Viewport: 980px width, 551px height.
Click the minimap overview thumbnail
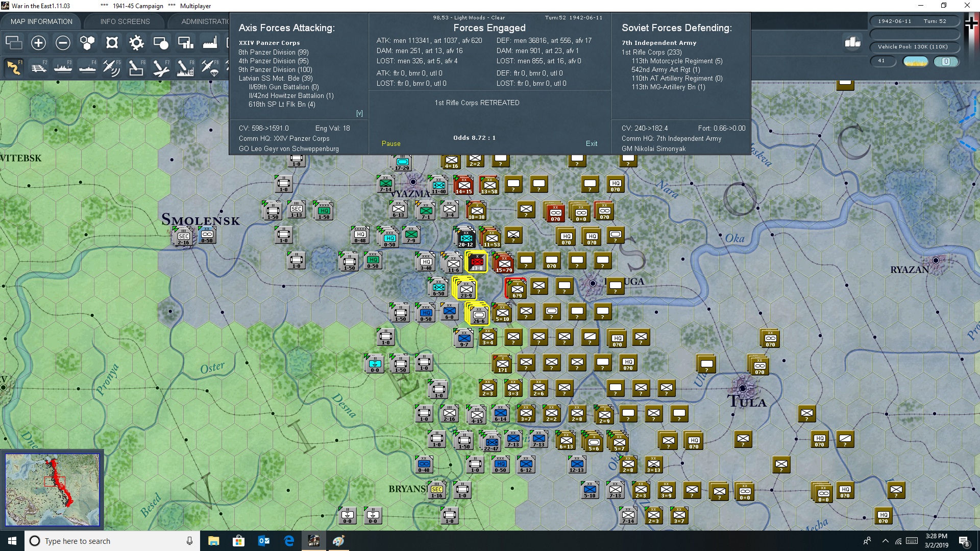[52, 490]
